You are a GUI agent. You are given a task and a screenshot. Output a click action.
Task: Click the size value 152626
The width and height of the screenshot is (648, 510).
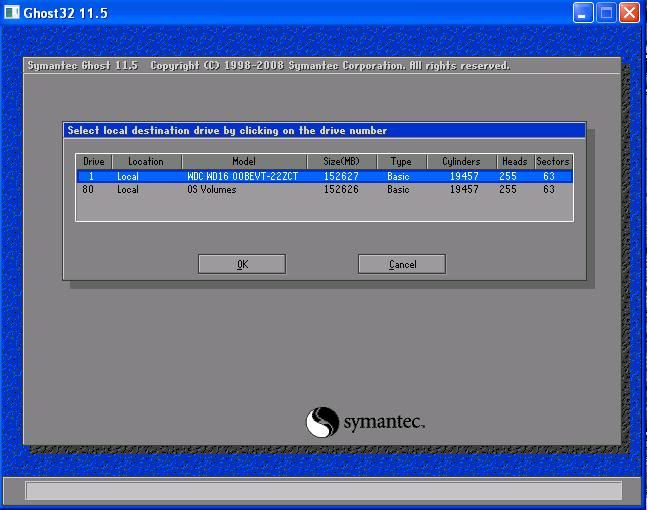pyautogui.click(x=341, y=190)
